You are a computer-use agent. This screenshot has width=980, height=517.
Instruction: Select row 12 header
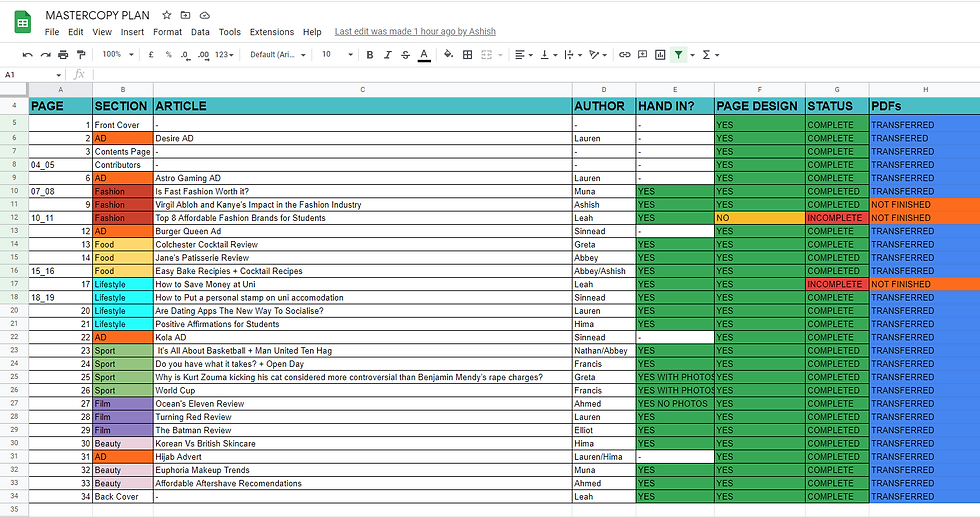[x=14, y=218]
